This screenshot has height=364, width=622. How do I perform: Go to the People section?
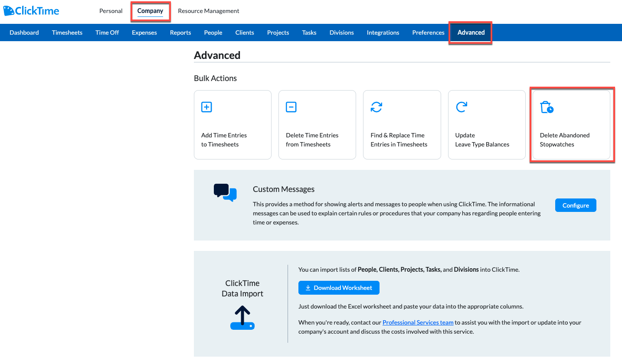pos(213,32)
